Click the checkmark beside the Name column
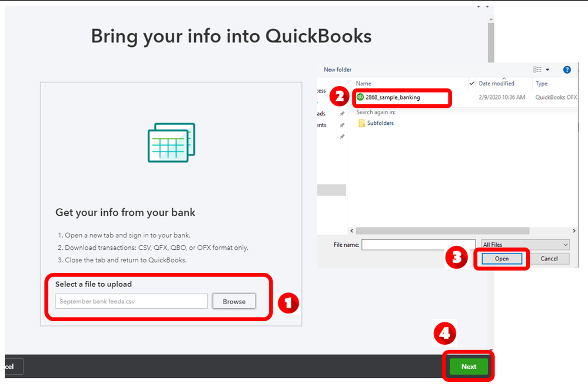This screenshot has width=588, height=386. (x=471, y=83)
